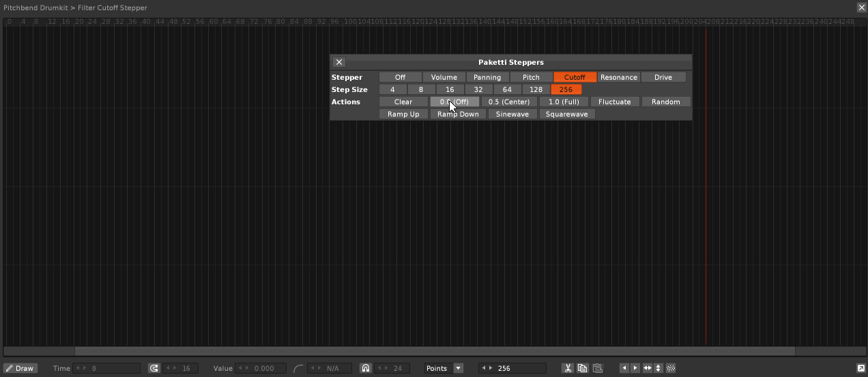Set step size to 64
This screenshot has width=868, height=377.
tap(507, 90)
